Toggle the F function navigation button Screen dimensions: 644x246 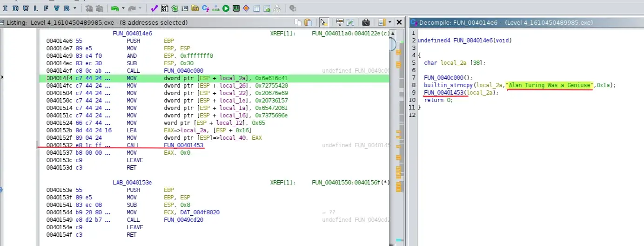tap(46, 8)
